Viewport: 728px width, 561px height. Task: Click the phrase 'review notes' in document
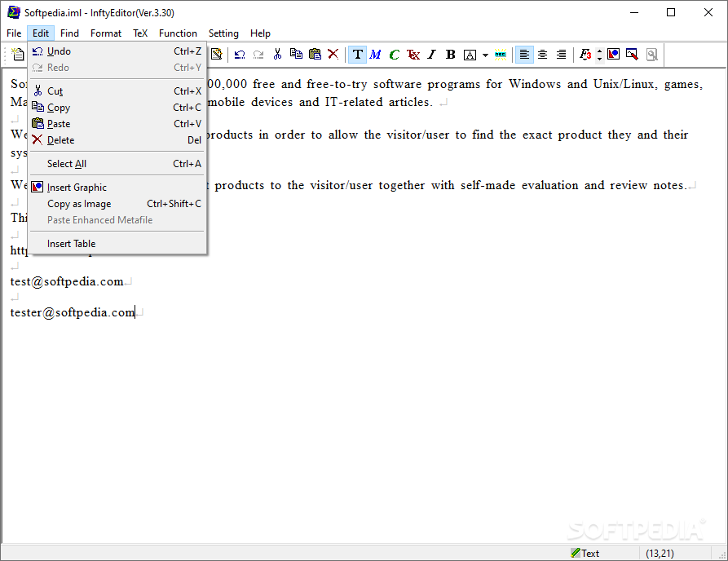647,185
